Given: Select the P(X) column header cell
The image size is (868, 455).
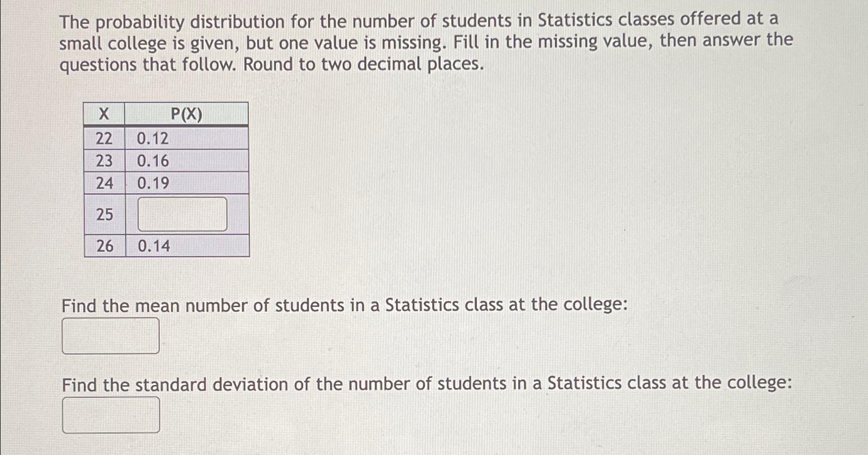Looking at the screenshot, I should pyautogui.click(x=186, y=114).
